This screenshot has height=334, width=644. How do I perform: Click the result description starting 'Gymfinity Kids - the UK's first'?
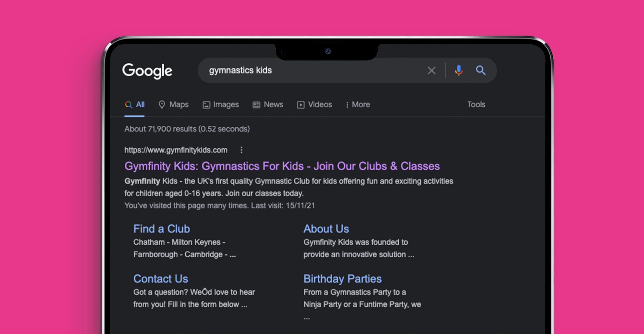(x=288, y=187)
